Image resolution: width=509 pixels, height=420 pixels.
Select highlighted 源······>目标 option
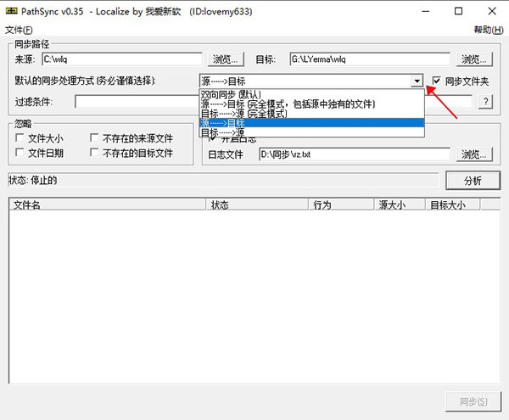(311, 123)
